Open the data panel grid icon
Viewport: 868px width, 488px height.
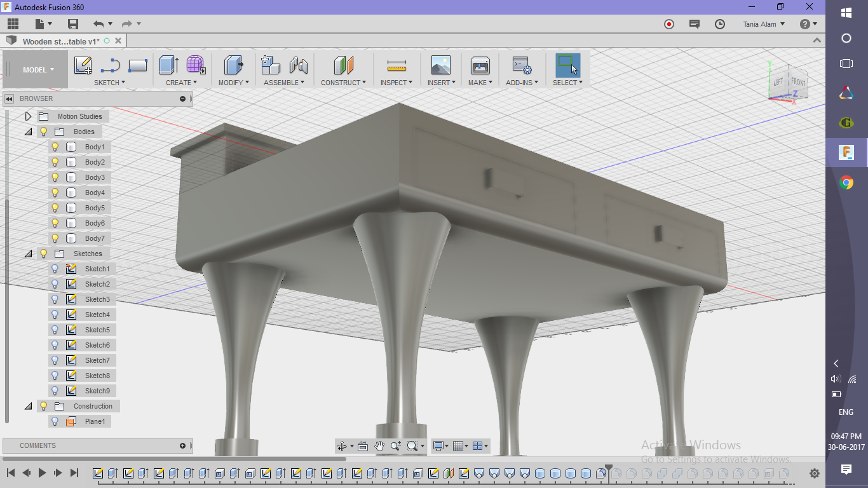(13, 24)
